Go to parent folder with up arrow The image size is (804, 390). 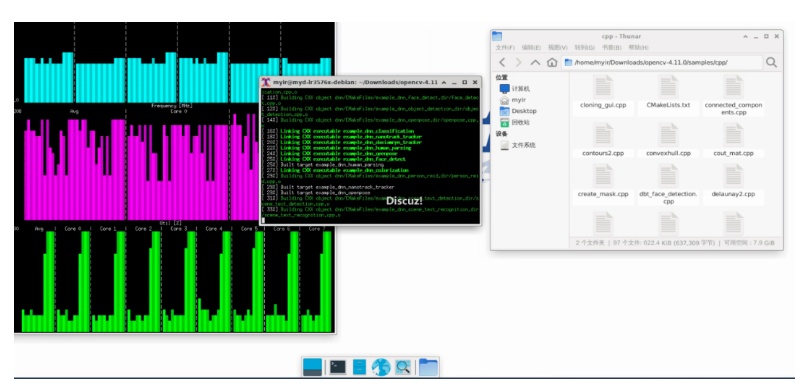(535, 63)
